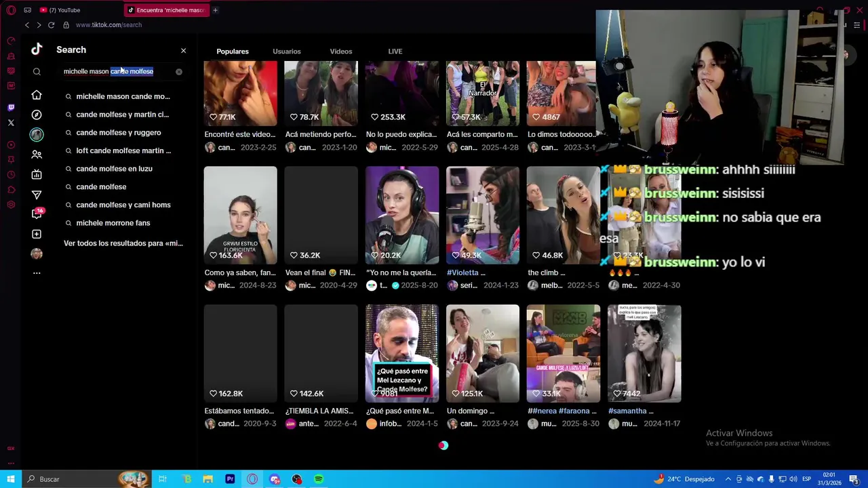Screen dimensions: 868x488
Task: Open the '#Violetta ...' video thumbnail
Action: click(x=483, y=215)
